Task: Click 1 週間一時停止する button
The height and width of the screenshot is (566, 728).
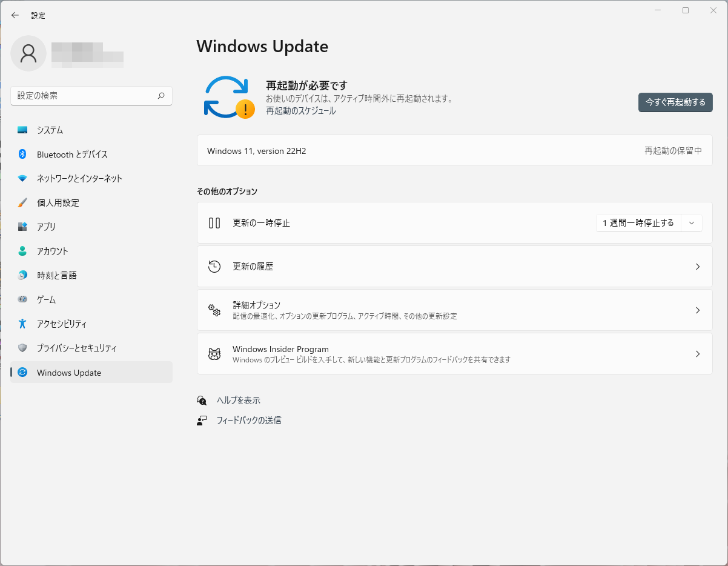Action: (638, 223)
